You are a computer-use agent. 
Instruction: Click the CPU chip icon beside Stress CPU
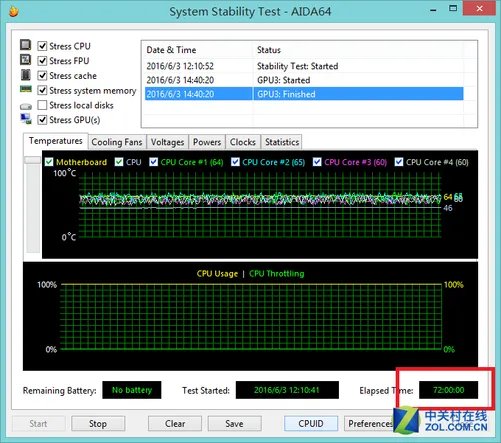[x=26, y=45]
